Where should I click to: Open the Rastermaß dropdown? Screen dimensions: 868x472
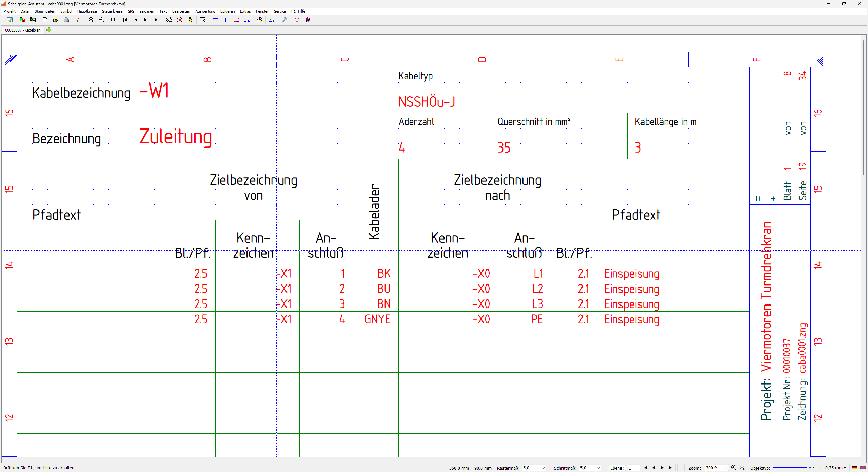(x=543, y=468)
